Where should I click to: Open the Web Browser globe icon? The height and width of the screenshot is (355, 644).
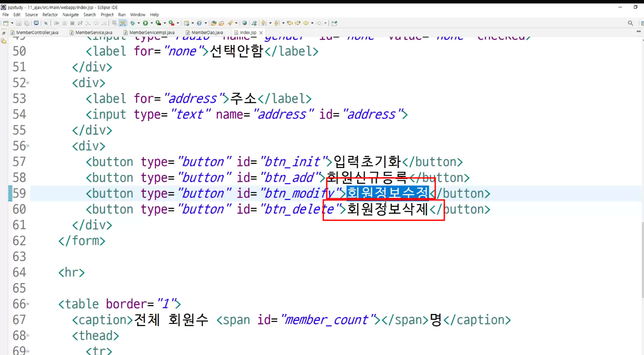245,23
